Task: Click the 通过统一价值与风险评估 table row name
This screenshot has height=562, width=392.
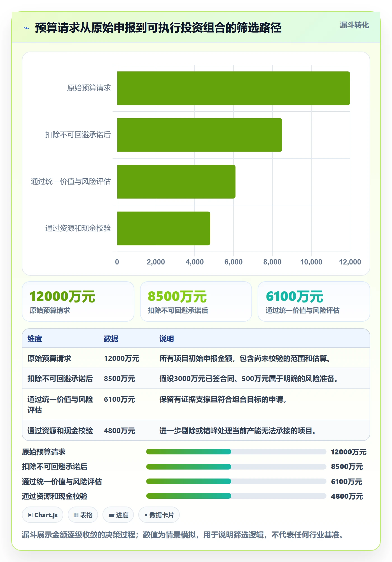Action: point(60,405)
